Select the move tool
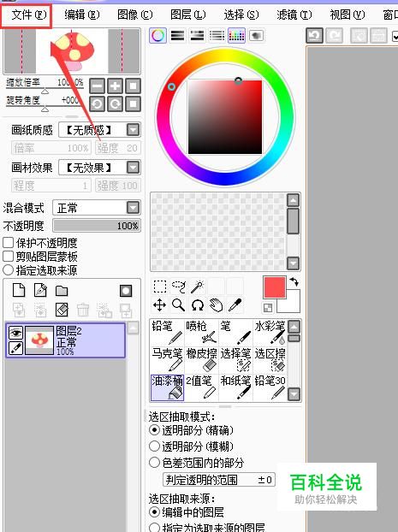Screen dimensions: 398x532 [x=159, y=305]
